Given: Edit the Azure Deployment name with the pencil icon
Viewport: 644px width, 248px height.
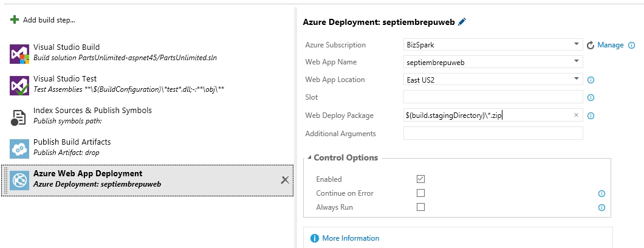Looking at the screenshot, I should tap(462, 22).
